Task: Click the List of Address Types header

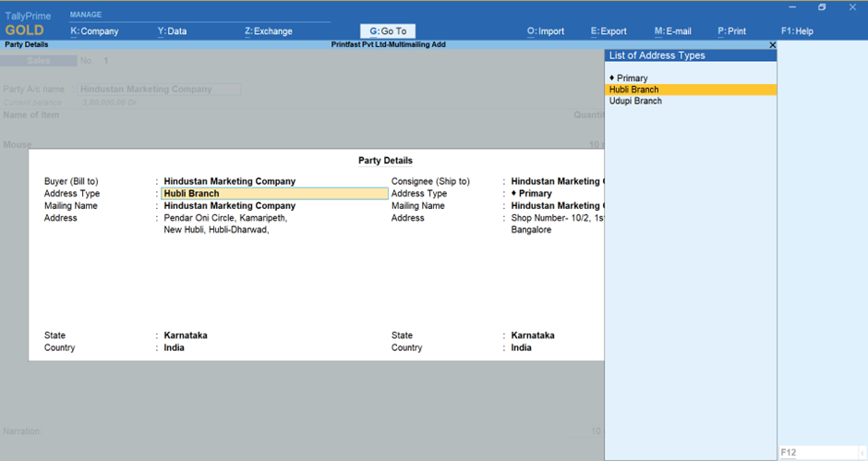Action: (x=691, y=55)
